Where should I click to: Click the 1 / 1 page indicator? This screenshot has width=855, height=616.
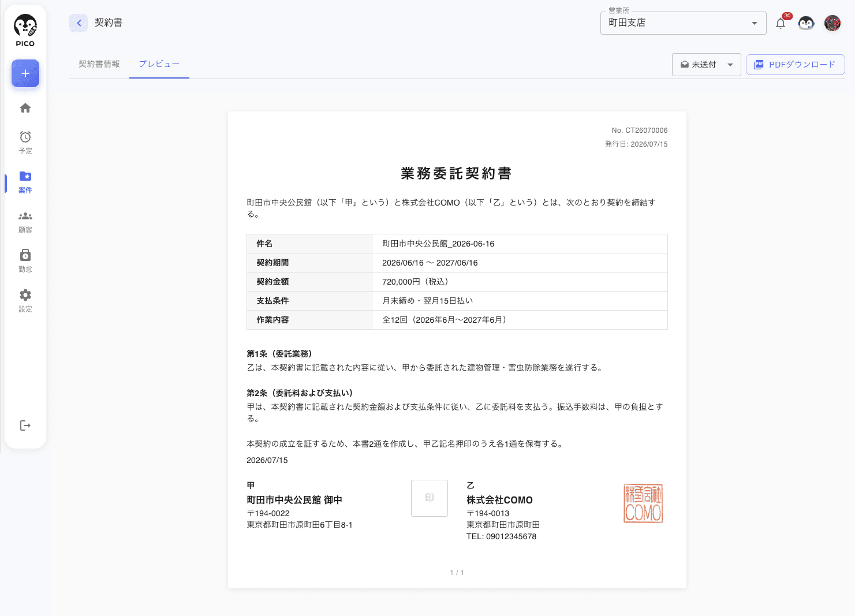[457, 573]
